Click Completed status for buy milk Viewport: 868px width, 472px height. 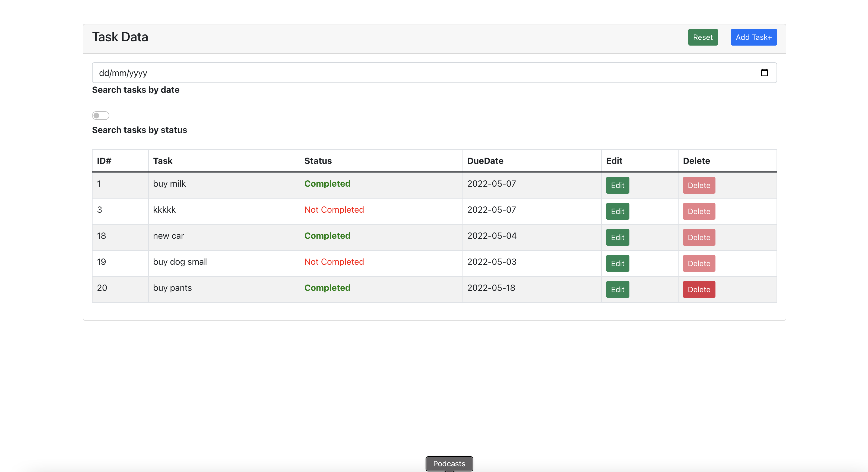(x=328, y=184)
